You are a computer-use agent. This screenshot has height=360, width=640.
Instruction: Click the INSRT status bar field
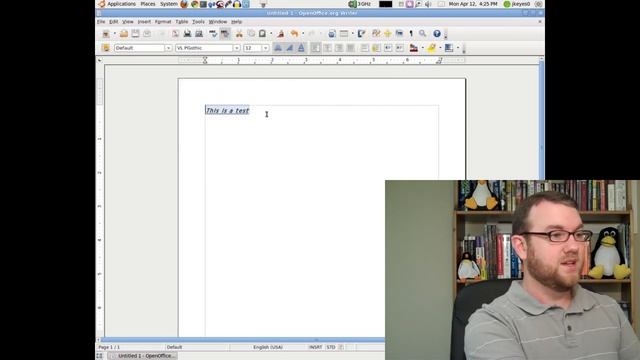pos(316,347)
